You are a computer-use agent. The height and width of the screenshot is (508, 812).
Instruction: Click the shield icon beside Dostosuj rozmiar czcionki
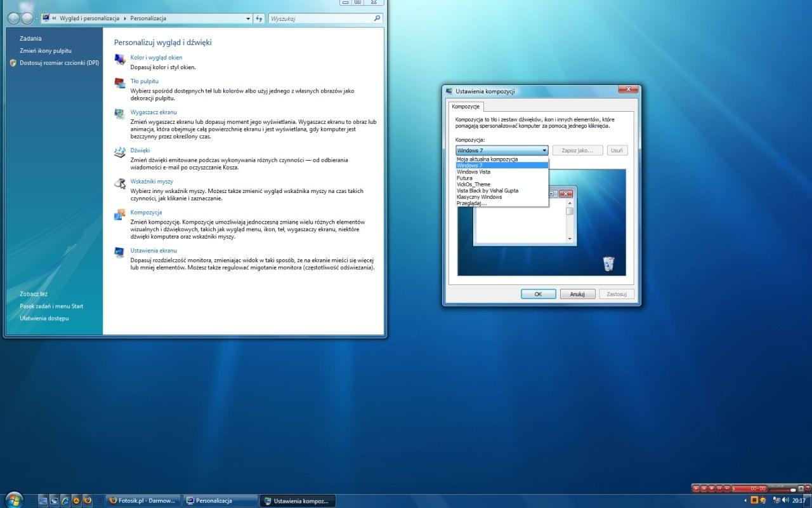click(13, 63)
